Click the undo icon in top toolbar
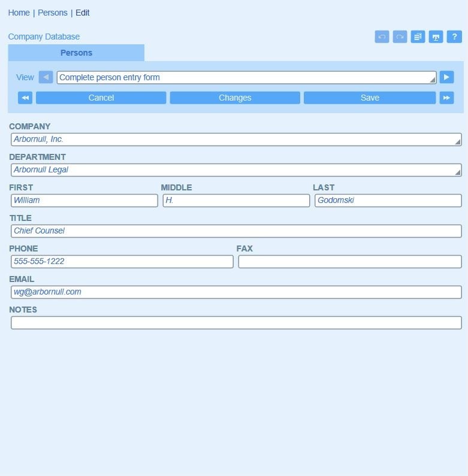The width and height of the screenshot is (468, 476). coord(382,37)
